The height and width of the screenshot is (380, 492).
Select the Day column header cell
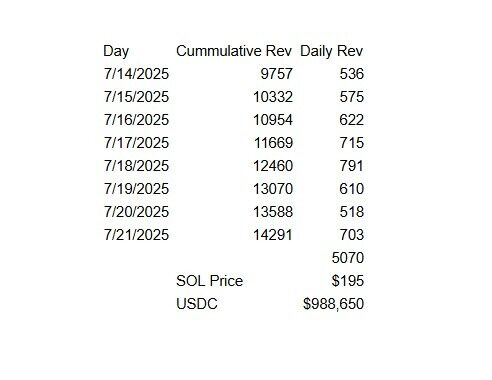pos(116,51)
